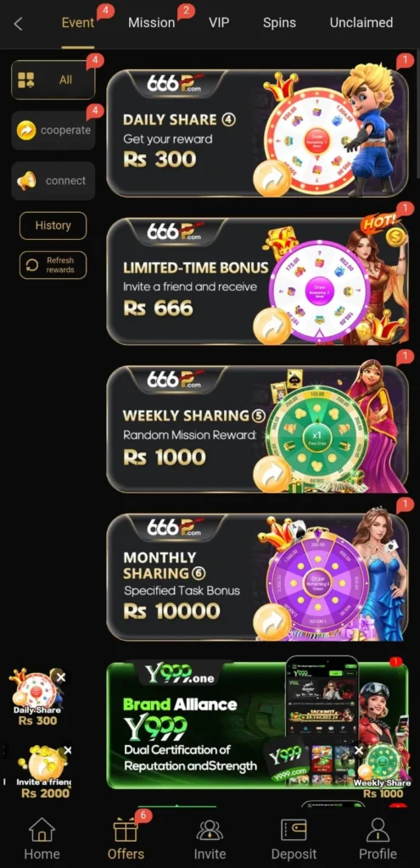This screenshot has height=868, width=420.
Task: Switch to the VIP tab
Action: pyautogui.click(x=219, y=23)
